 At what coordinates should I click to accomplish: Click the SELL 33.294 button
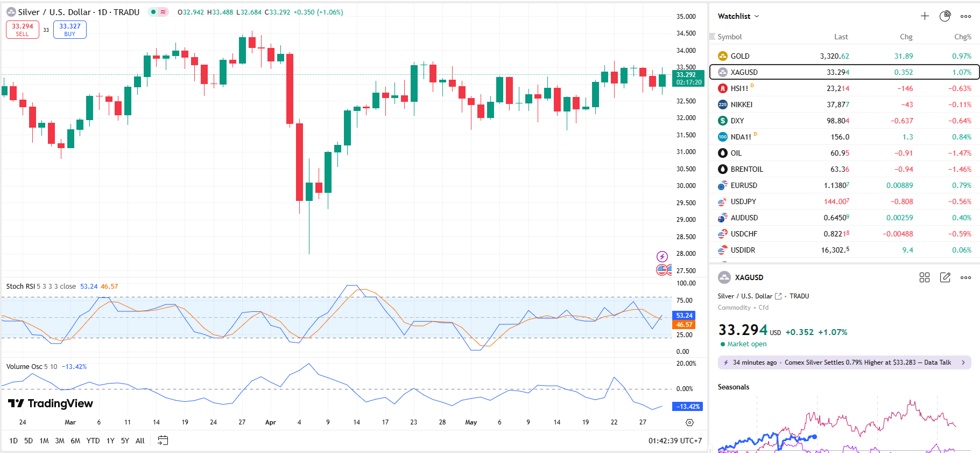coord(23,30)
